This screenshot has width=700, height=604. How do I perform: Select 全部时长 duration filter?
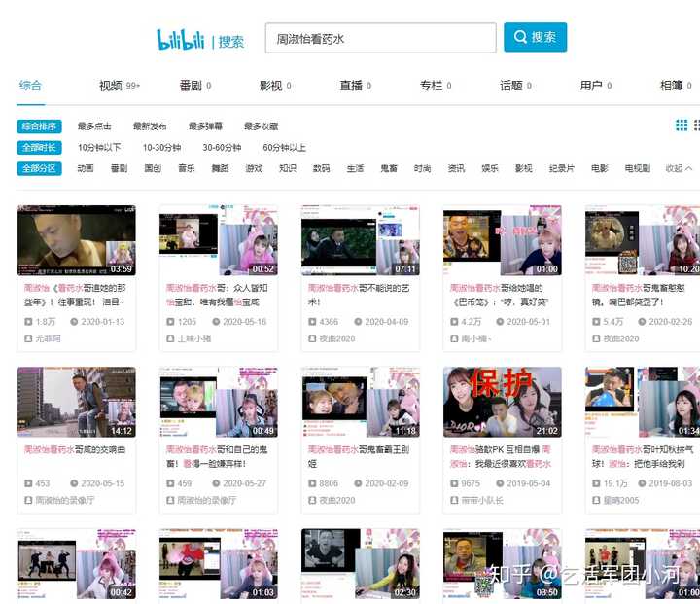tap(39, 148)
